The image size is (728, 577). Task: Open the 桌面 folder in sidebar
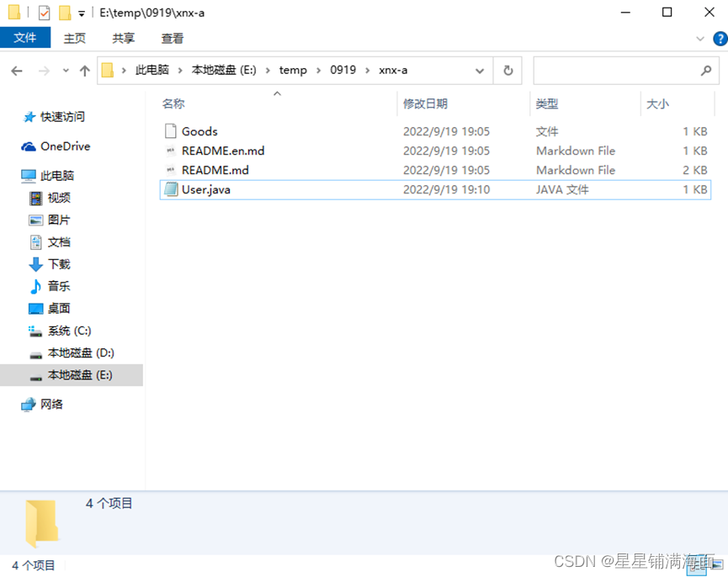pyautogui.click(x=59, y=309)
